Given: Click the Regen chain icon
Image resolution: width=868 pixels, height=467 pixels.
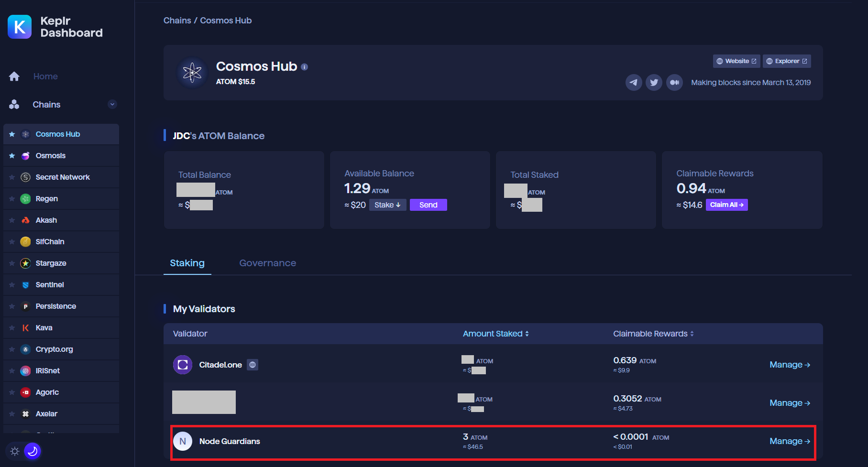Looking at the screenshot, I should tap(26, 199).
